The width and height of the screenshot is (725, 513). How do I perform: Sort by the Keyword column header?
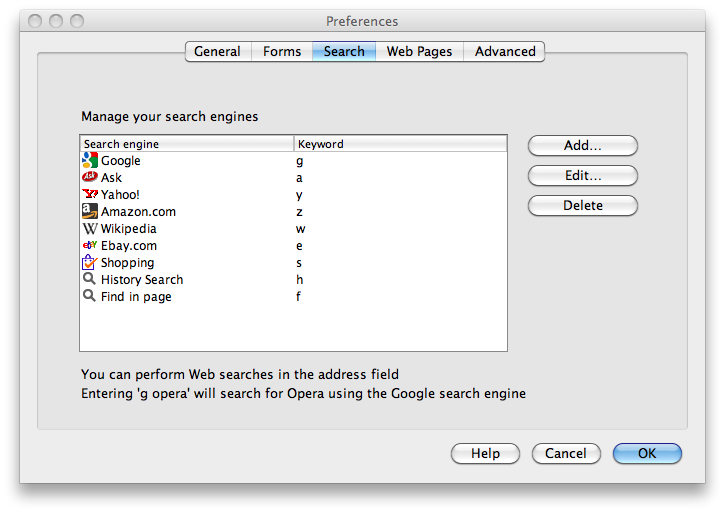pyautogui.click(x=400, y=144)
